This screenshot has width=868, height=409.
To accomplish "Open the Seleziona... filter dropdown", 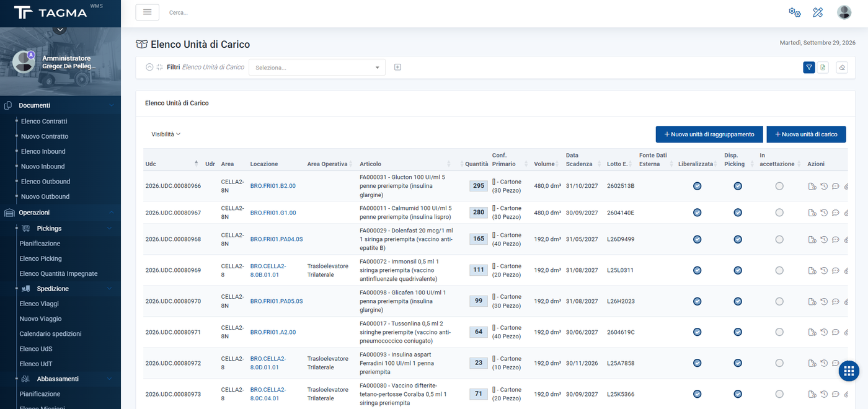I will click(x=317, y=68).
